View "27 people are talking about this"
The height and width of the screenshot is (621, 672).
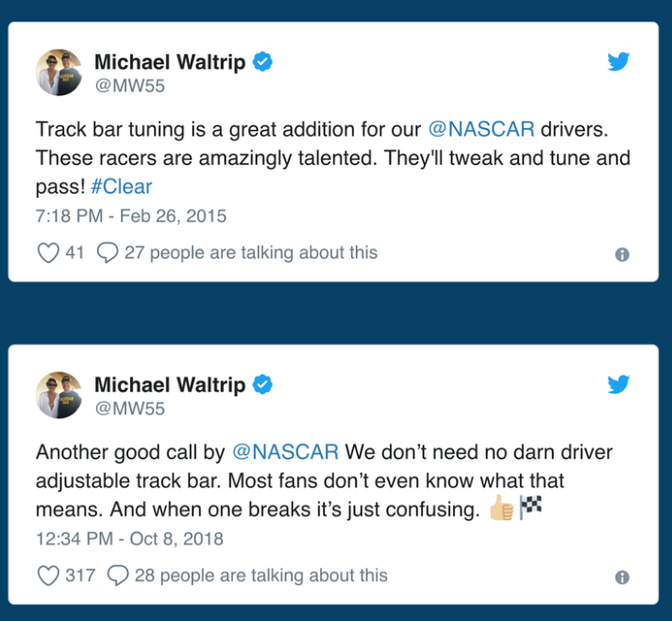pyautogui.click(x=250, y=253)
